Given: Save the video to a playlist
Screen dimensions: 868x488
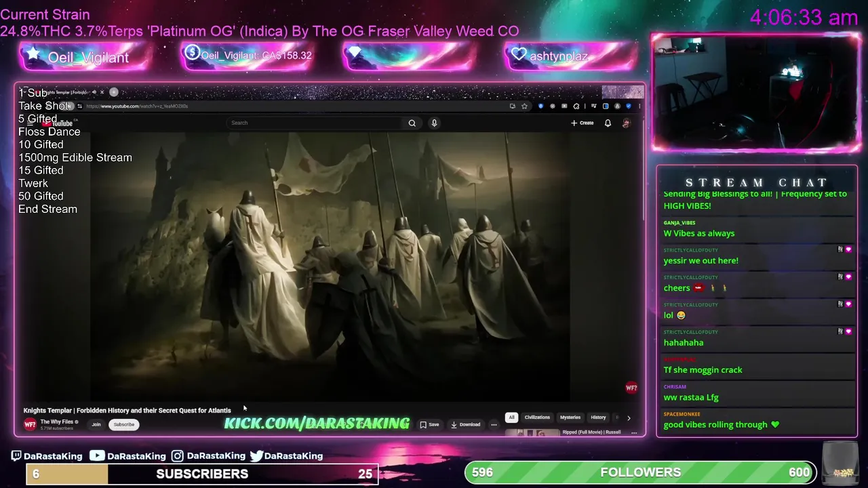Looking at the screenshot, I should tap(429, 424).
